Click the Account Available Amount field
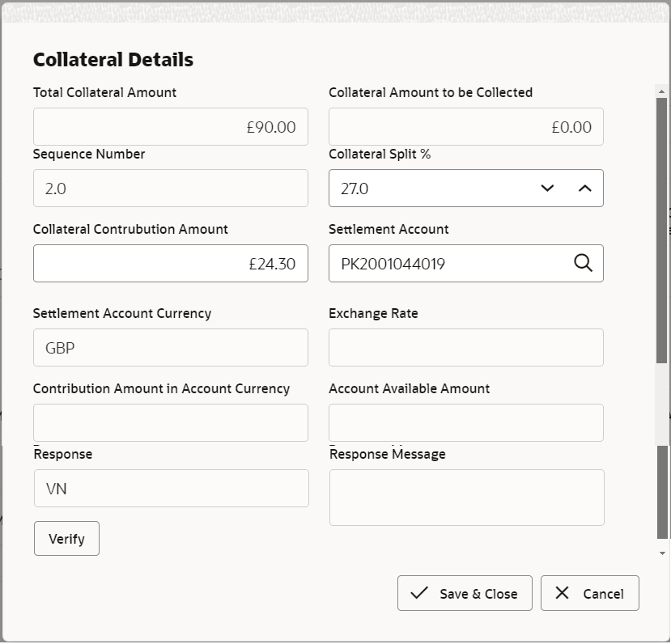 pyautogui.click(x=466, y=422)
